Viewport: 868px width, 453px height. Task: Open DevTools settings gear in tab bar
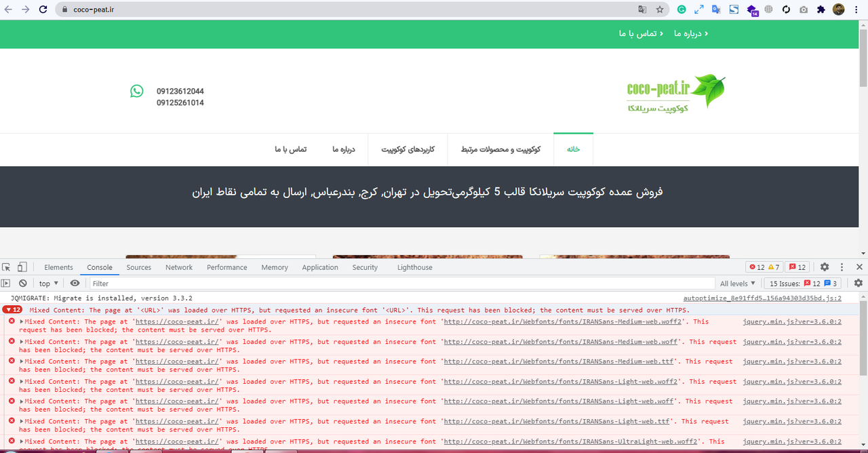(825, 267)
